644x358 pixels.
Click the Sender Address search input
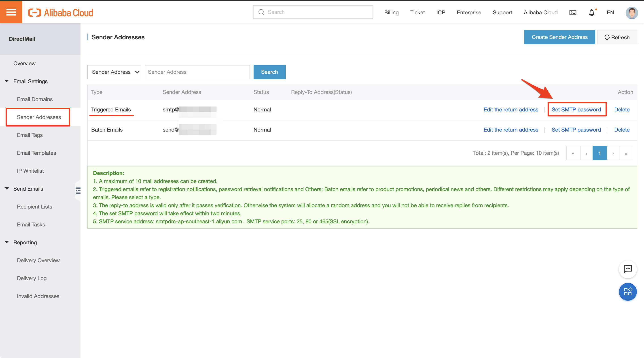pos(197,72)
